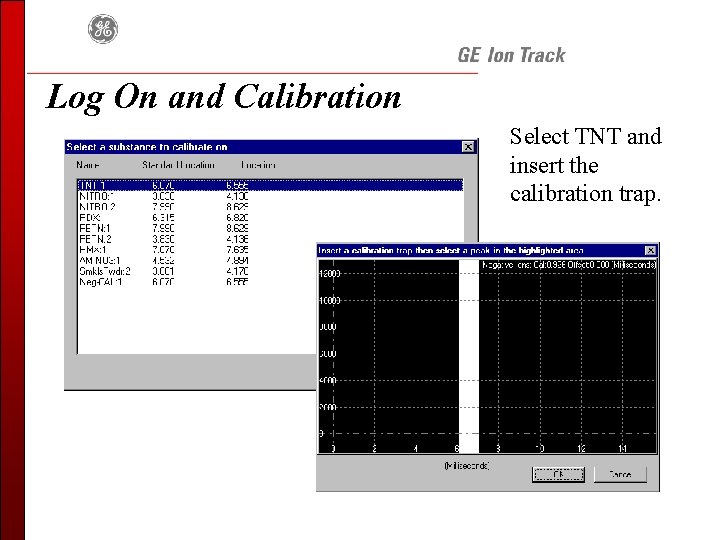The image size is (720, 540).
Task: Pick the RDX row with 6.315
Action: [x=270, y=218]
